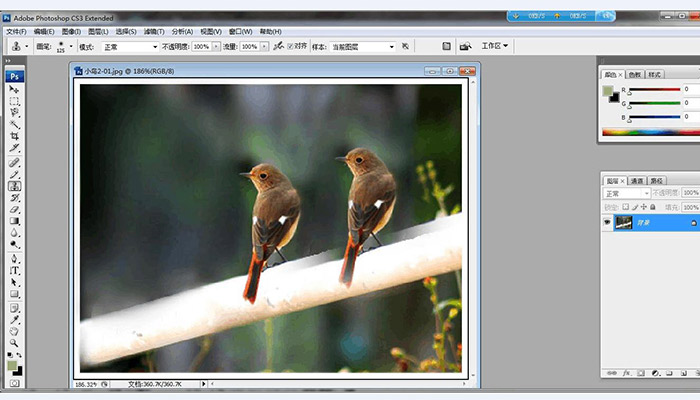
Task: Expand the 工作区 workspace dropdown
Action: [495, 46]
